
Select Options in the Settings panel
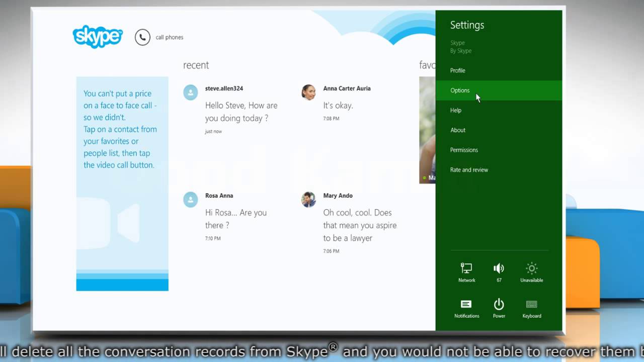tap(499, 90)
